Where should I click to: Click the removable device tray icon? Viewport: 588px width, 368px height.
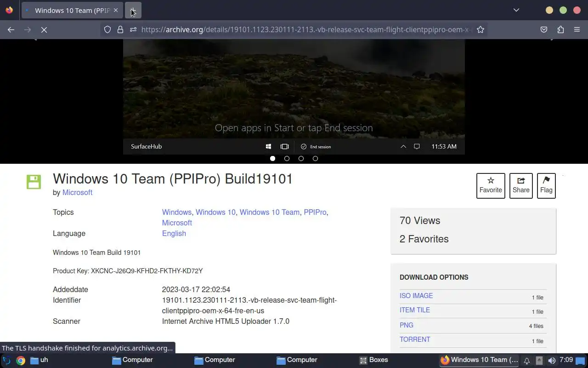(x=539, y=361)
